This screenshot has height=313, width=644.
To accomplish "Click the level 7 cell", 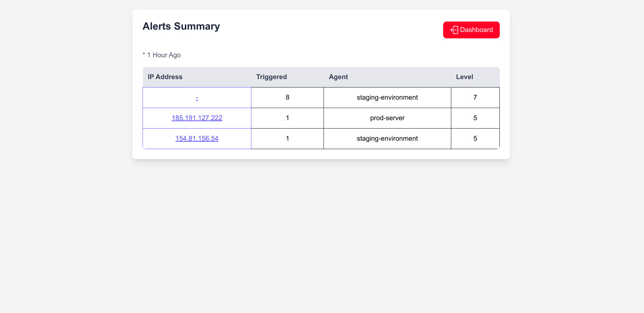I will pos(475,98).
